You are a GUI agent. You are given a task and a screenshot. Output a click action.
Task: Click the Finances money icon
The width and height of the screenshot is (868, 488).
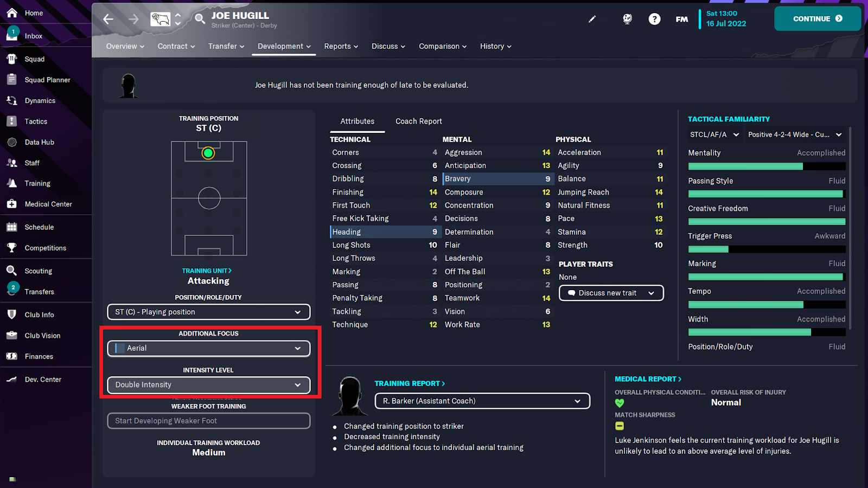tap(12, 356)
